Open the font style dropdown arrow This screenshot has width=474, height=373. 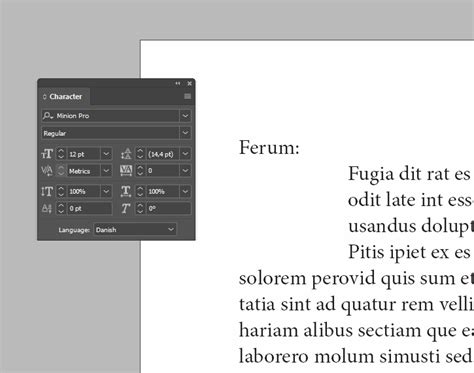coord(185,133)
